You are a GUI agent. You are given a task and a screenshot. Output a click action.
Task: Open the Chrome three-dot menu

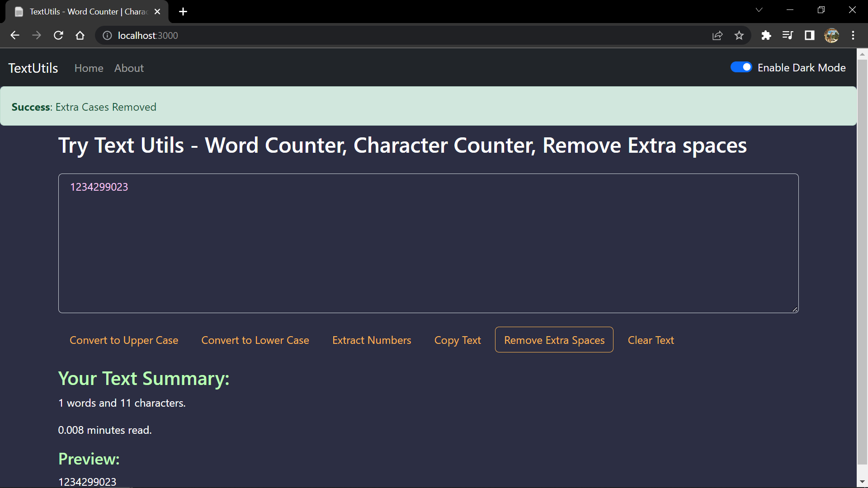(853, 35)
